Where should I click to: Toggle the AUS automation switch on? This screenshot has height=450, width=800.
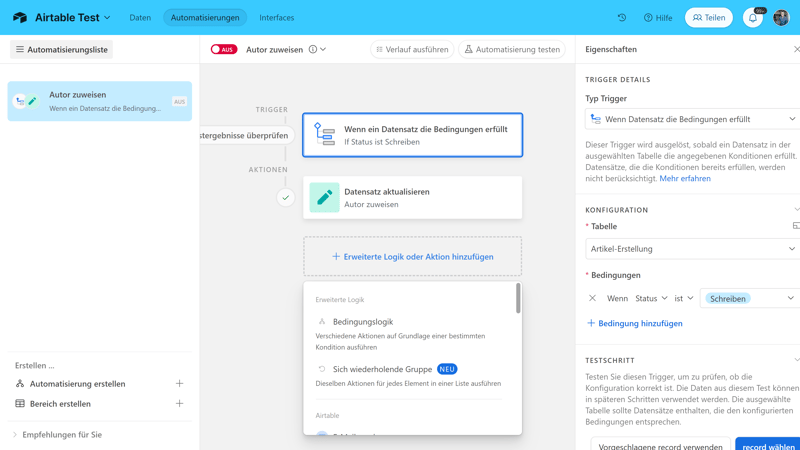click(224, 49)
